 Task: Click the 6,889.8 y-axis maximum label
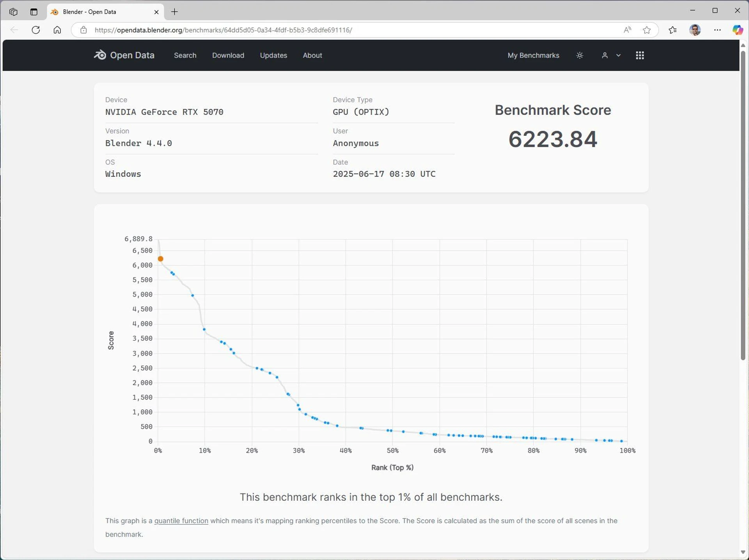pyautogui.click(x=138, y=239)
